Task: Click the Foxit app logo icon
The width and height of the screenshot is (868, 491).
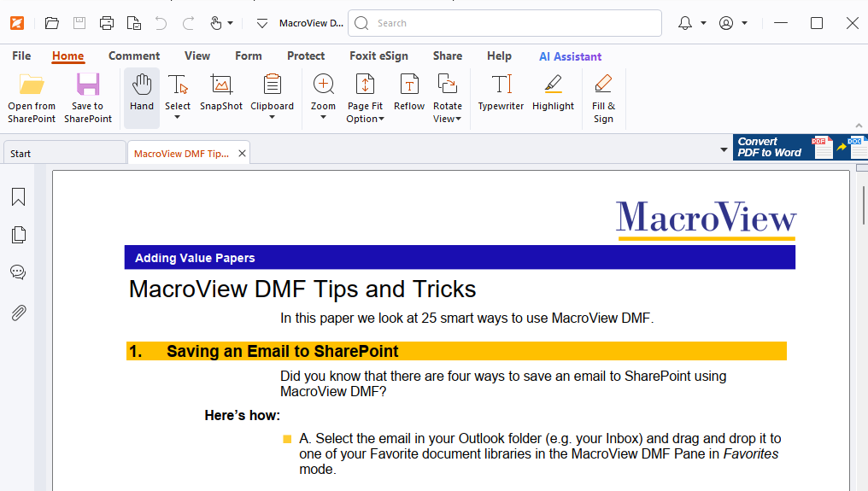Action: [x=17, y=23]
